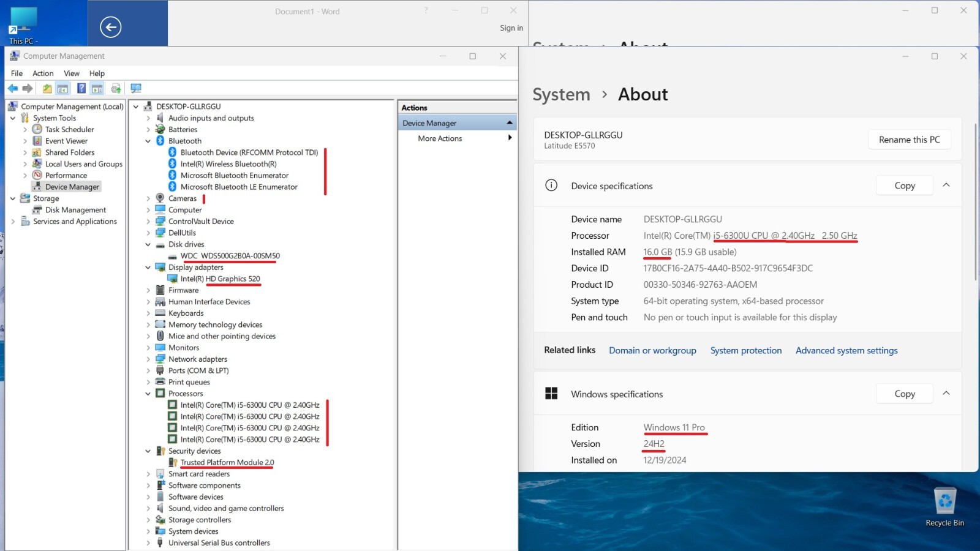Select the Disk Management icon under Storage
980x551 pixels.
pos(37,210)
